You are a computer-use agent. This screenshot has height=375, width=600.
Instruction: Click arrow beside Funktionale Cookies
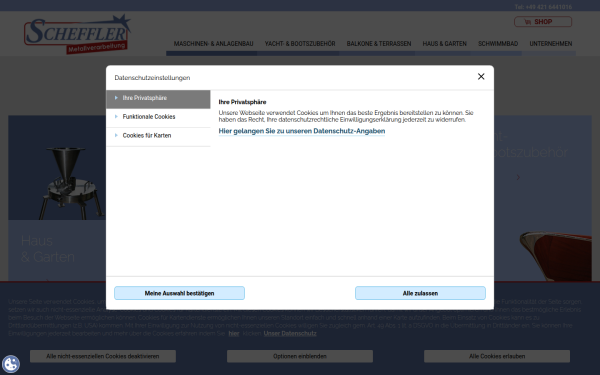click(x=116, y=117)
